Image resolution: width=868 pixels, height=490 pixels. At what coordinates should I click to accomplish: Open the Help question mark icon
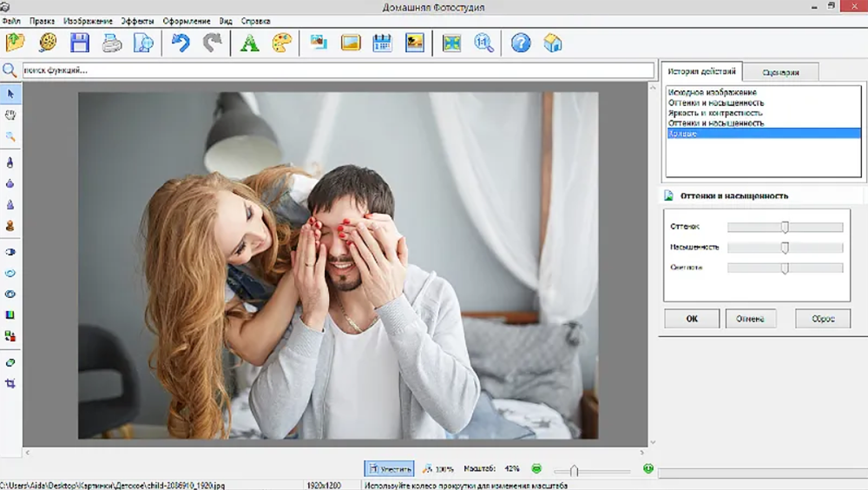tap(520, 43)
